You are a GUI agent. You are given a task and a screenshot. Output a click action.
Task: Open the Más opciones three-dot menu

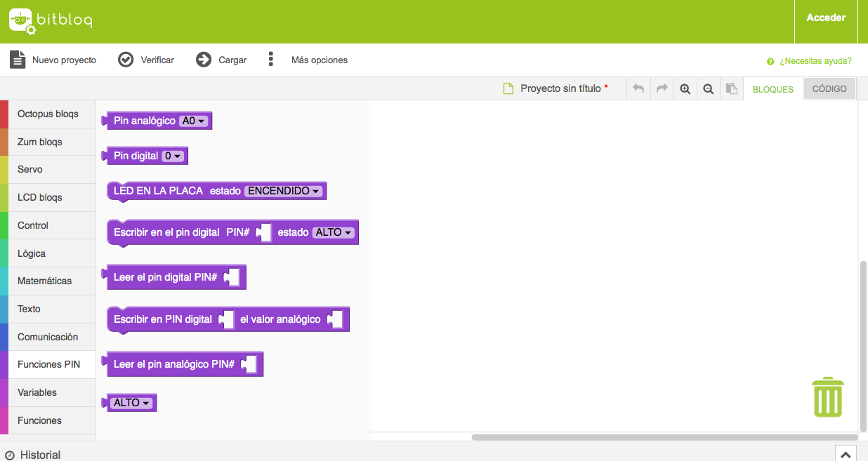click(x=271, y=60)
